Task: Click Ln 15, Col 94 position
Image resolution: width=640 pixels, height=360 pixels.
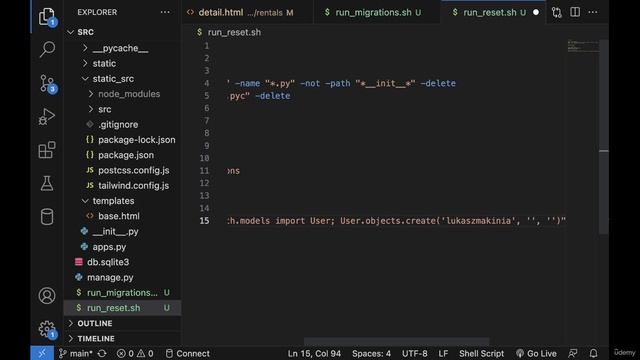Action: [x=314, y=353]
